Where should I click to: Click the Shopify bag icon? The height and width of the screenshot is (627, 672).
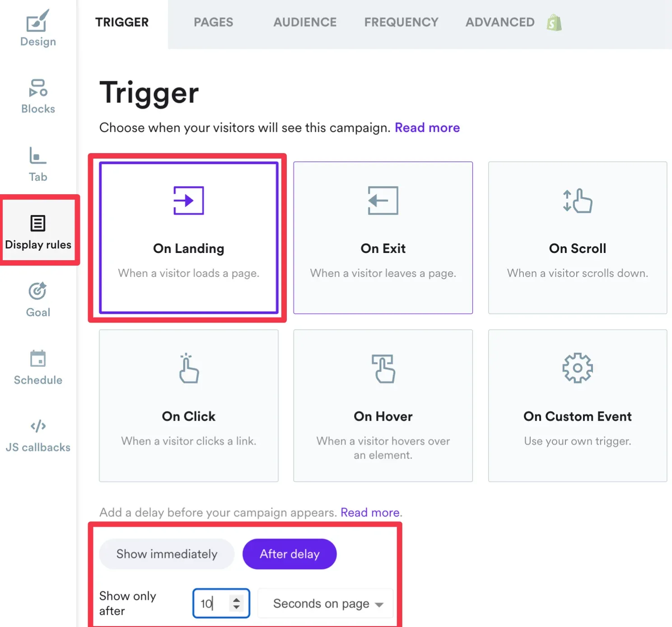(x=554, y=22)
